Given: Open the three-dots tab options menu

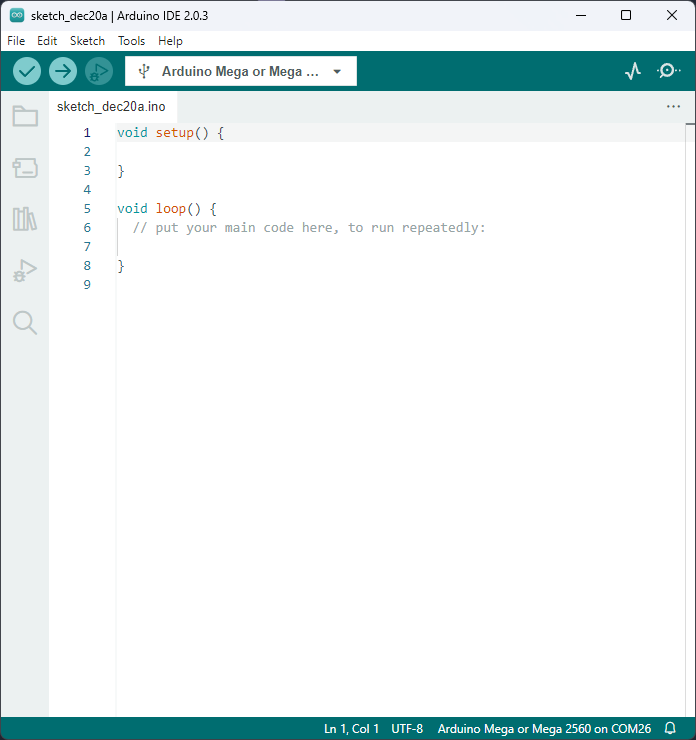Looking at the screenshot, I should [673, 106].
